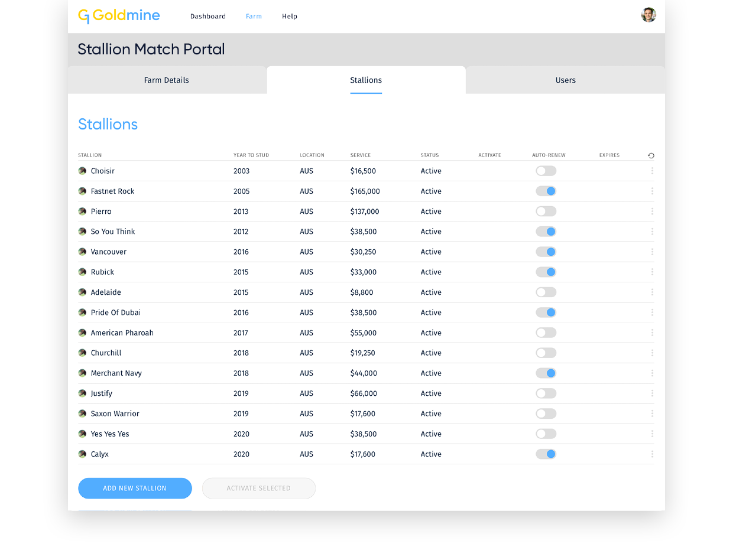
Task: Disable auto-renew for Rubick
Action: (546, 272)
